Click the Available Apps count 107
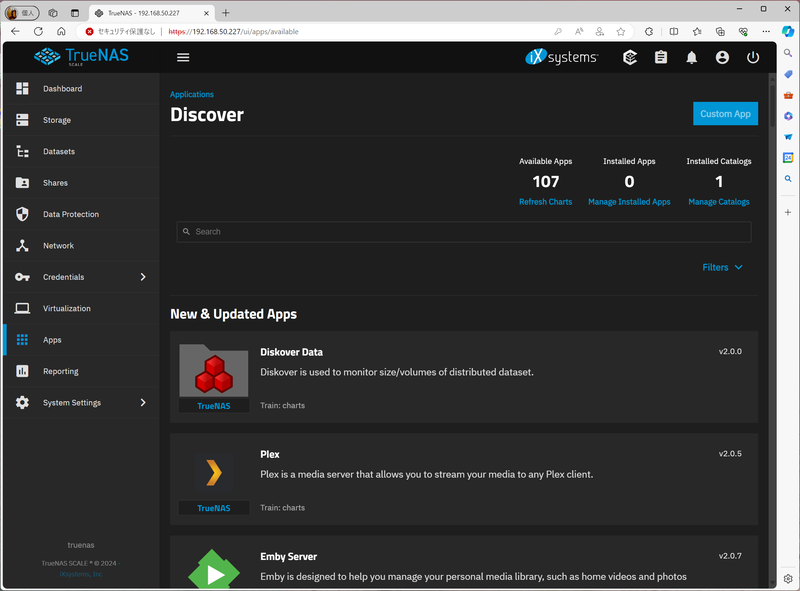 point(545,182)
